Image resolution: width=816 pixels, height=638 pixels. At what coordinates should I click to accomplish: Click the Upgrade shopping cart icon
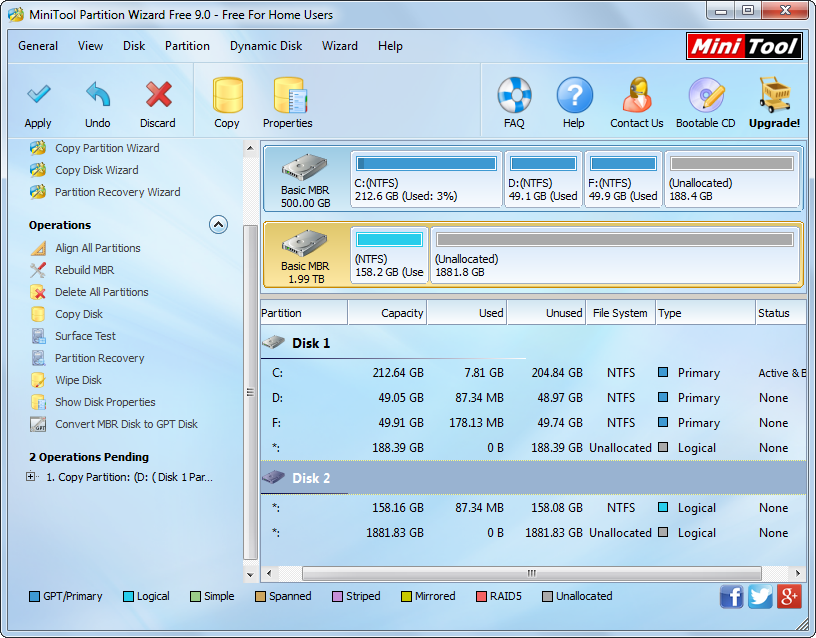[774, 95]
